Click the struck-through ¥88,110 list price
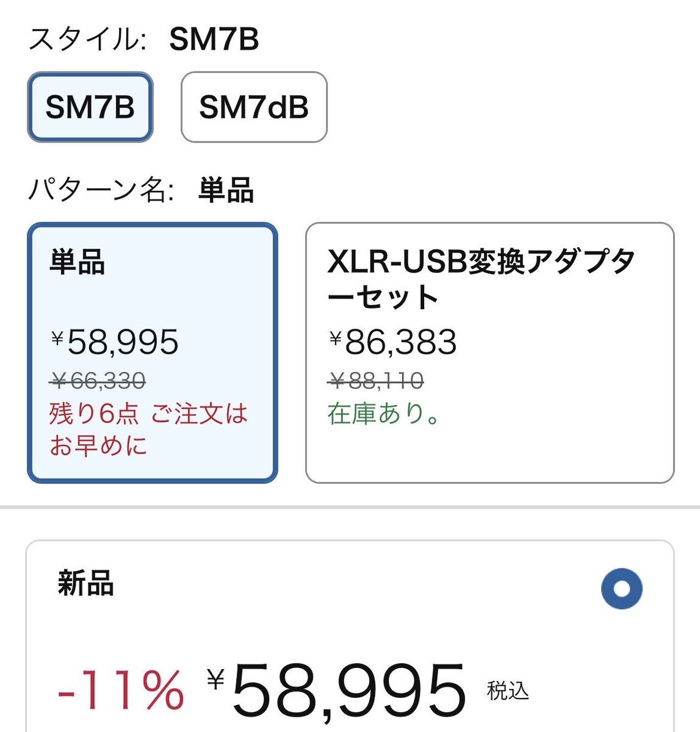The height and width of the screenshot is (732, 700). point(377,381)
